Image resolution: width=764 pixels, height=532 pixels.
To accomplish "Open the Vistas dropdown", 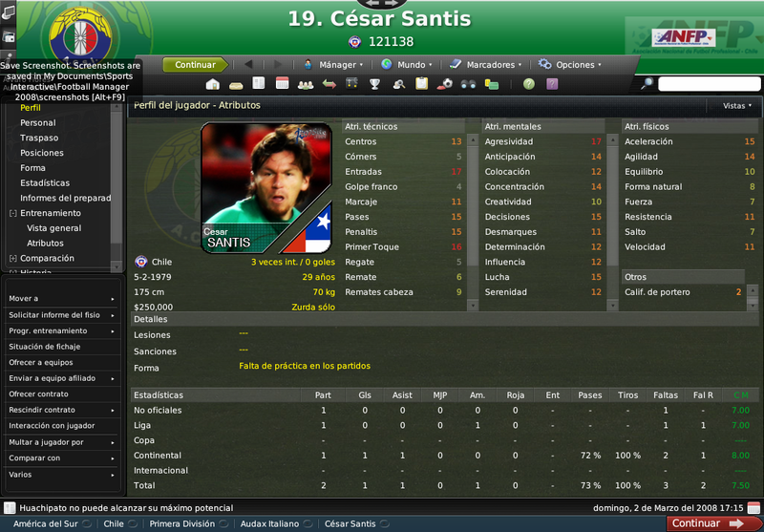I will (x=736, y=106).
